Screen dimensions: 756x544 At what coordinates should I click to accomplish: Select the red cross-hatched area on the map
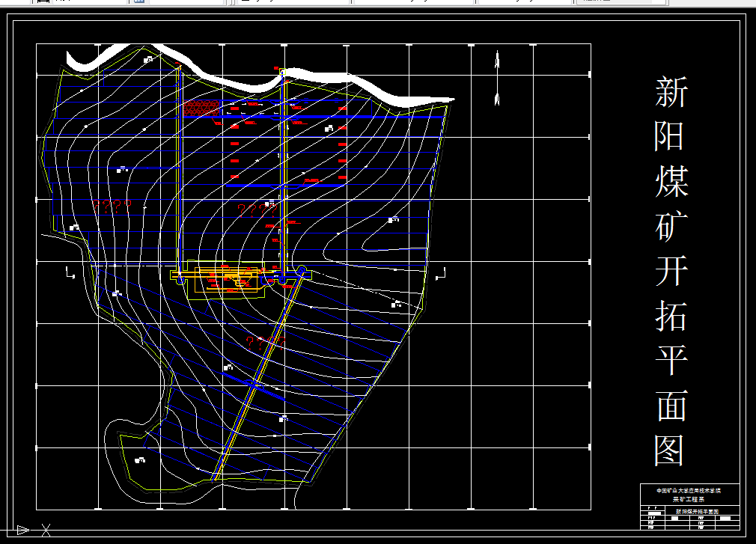pos(201,108)
